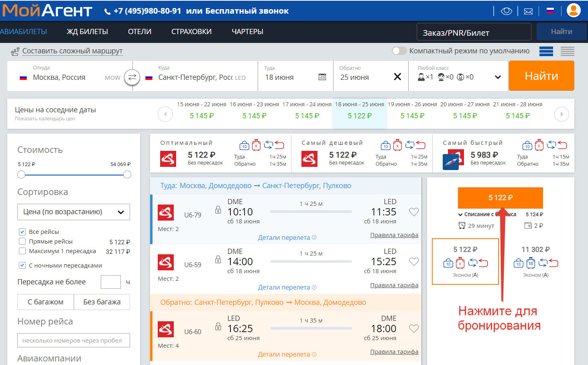The image size is (588, 365).
Task: Click baggage lock icon for flight U6-60
Action: click(x=218, y=326)
